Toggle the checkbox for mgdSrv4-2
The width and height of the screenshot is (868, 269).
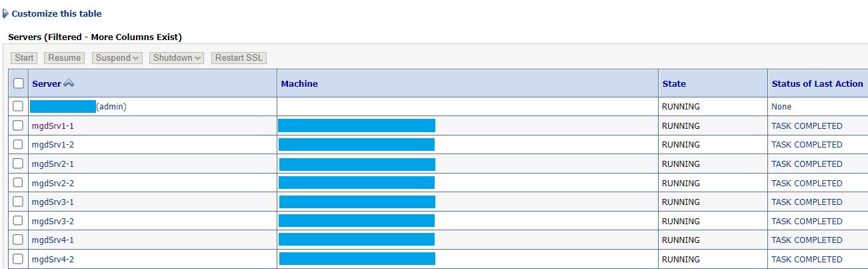click(x=19, y=259)
